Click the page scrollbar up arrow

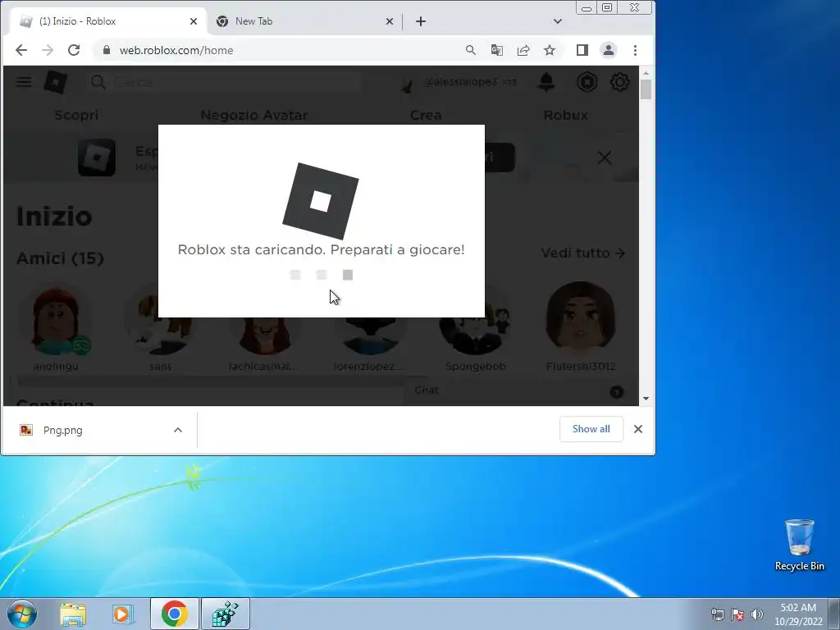(x=646, y=73)
